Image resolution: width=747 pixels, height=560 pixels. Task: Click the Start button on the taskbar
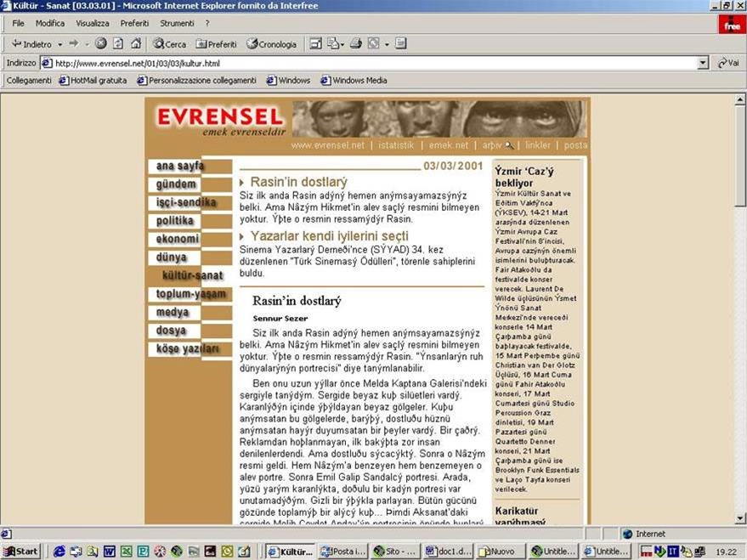click(21, 552)
